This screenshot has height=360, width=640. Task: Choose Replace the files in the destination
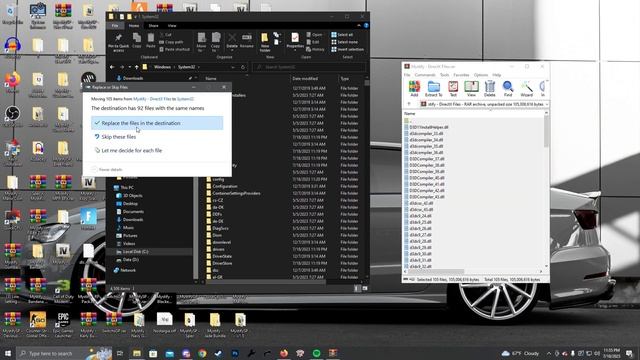tap(157, 123)
